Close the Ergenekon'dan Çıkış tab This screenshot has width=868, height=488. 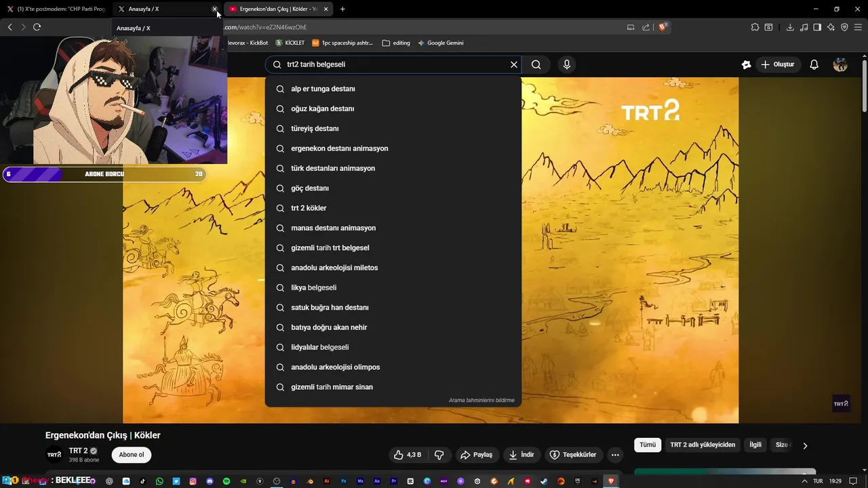325,9
